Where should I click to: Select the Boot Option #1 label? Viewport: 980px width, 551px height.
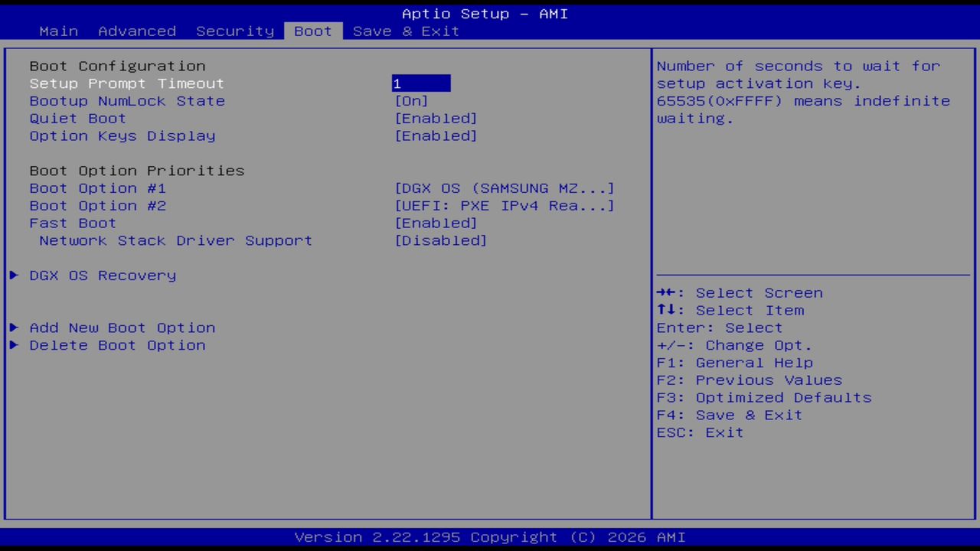[98, 188]
